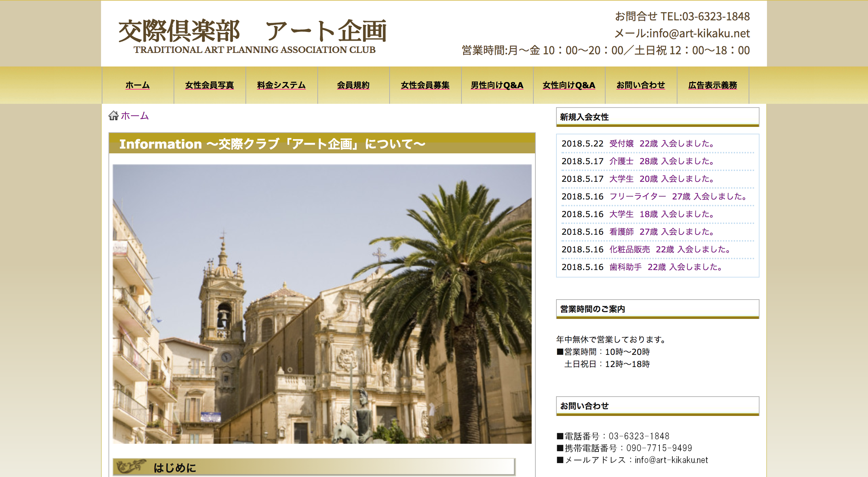Open 女性向けQ&A page
Screen dimensions: 868x477
pyautogui.click(x=569, y=85)
